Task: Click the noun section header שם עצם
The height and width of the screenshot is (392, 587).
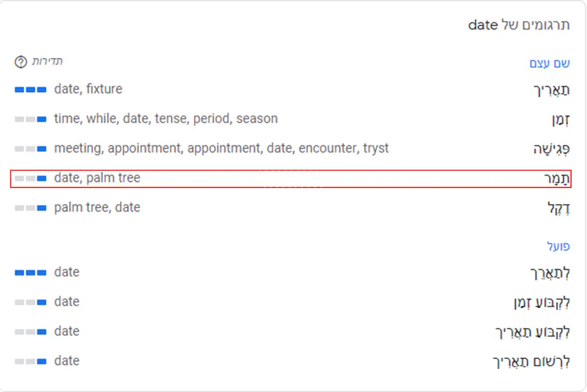Action: click(549, 64)
